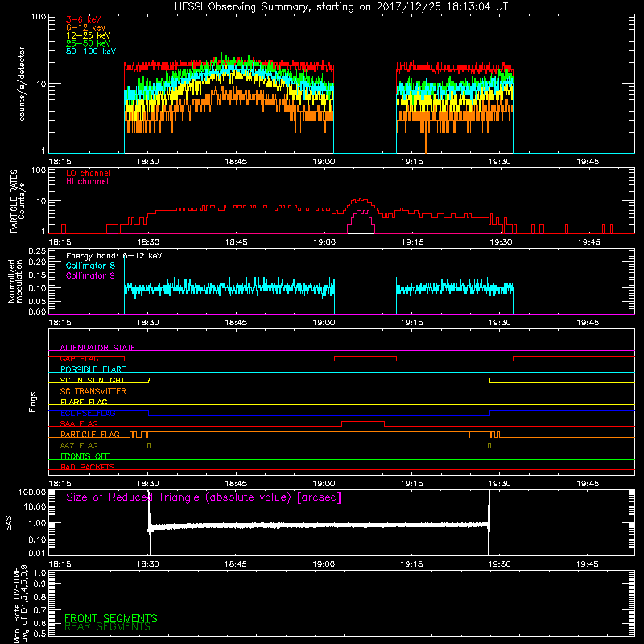This screenshot has height=644, width=644.
Task: Click the SAS axis label
Action: tap(9, 523)
